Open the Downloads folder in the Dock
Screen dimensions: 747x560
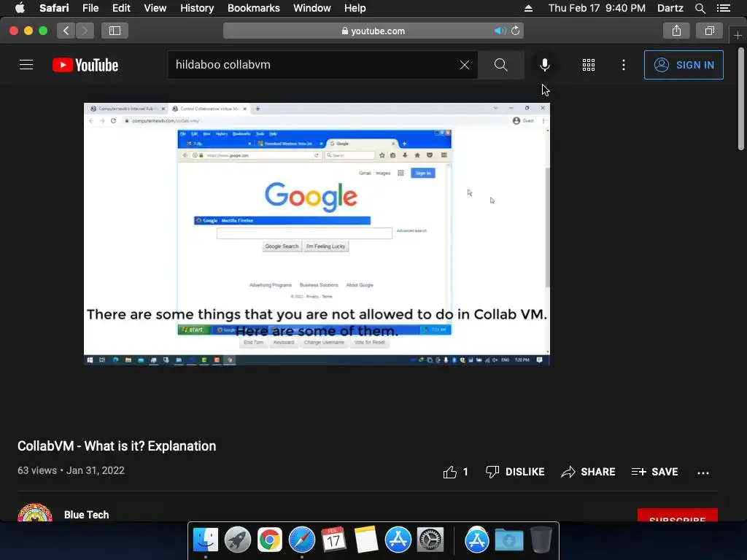pyautogui.click(x=508, y=540)
